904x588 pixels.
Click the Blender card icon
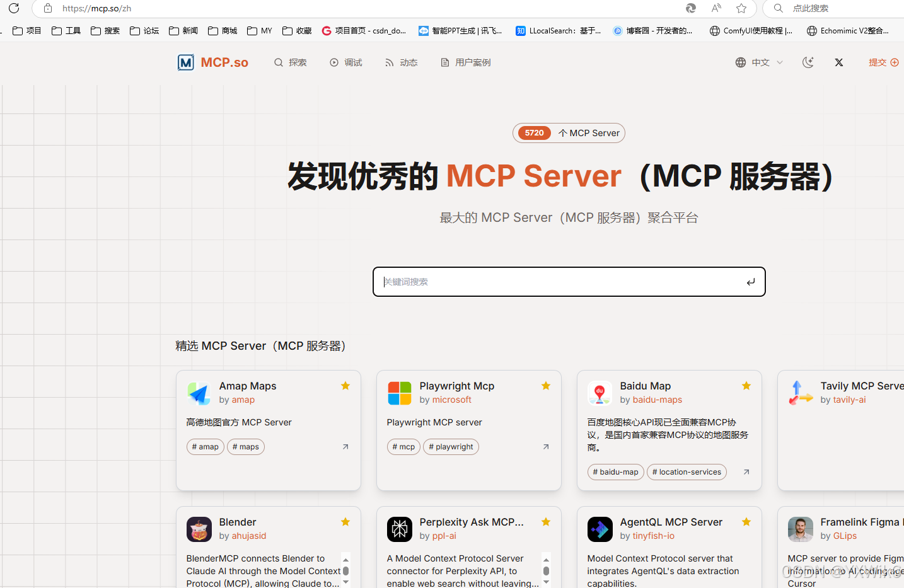click(x=199, y=529)
